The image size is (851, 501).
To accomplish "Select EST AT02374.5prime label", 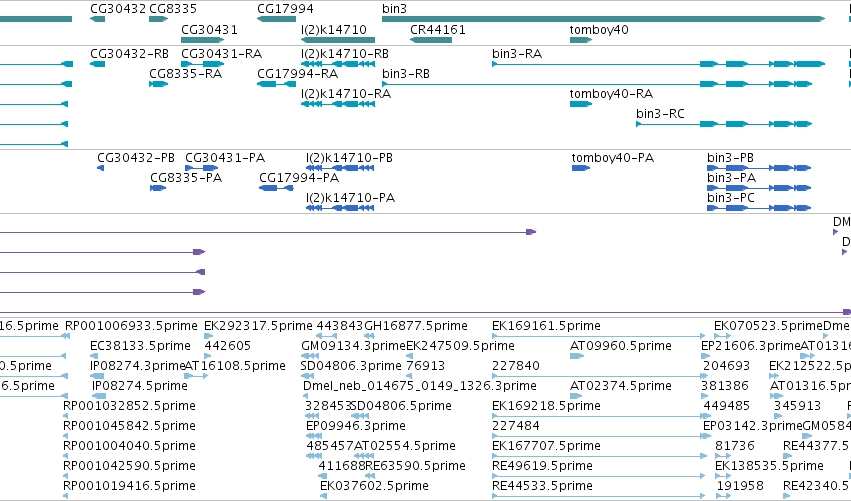I will pyautogui.click(x=620, y=386).
